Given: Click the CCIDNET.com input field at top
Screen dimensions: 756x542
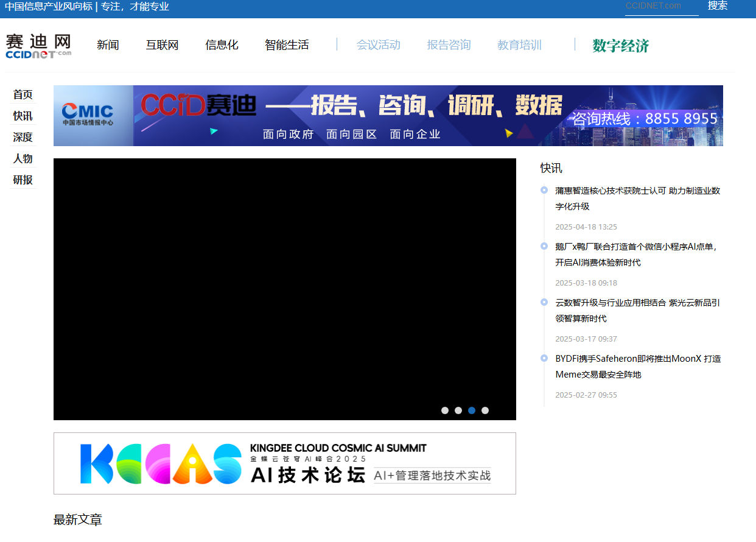Looking at the screenshot, I should tap(661, 6).
